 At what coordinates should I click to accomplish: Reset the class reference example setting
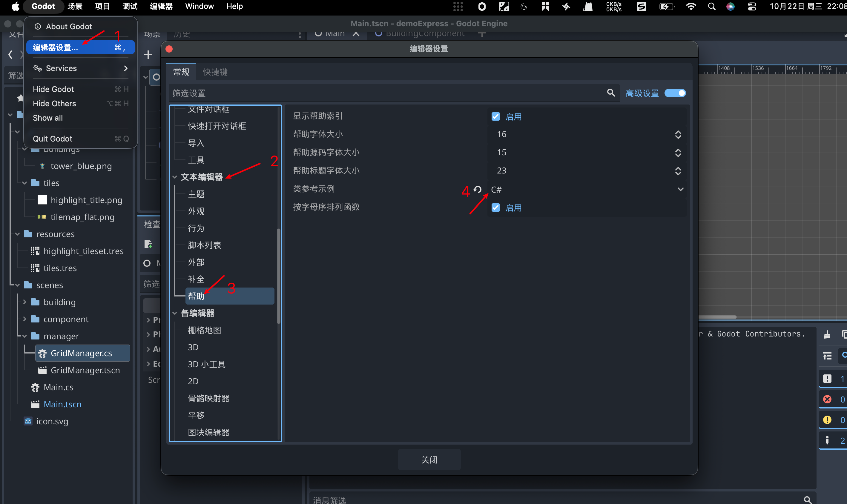click(478, 190)
